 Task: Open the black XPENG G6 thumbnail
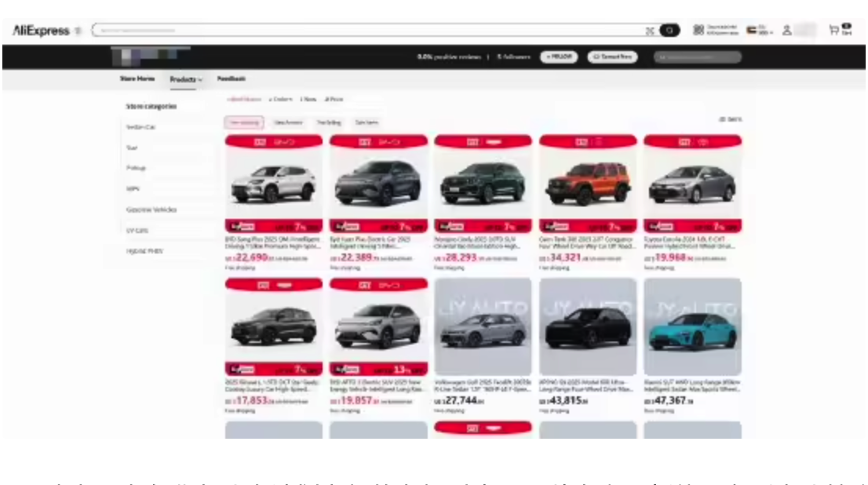click(588, 326)
